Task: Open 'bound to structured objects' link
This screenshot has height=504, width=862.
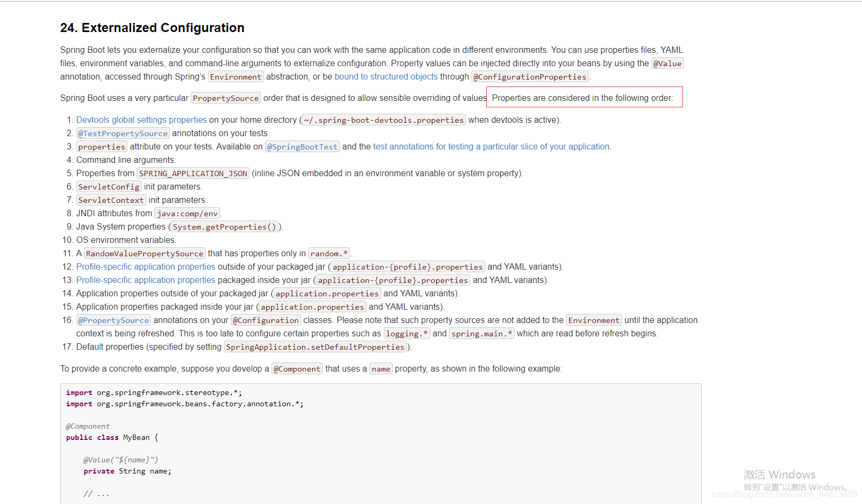Action: (386, 77)
